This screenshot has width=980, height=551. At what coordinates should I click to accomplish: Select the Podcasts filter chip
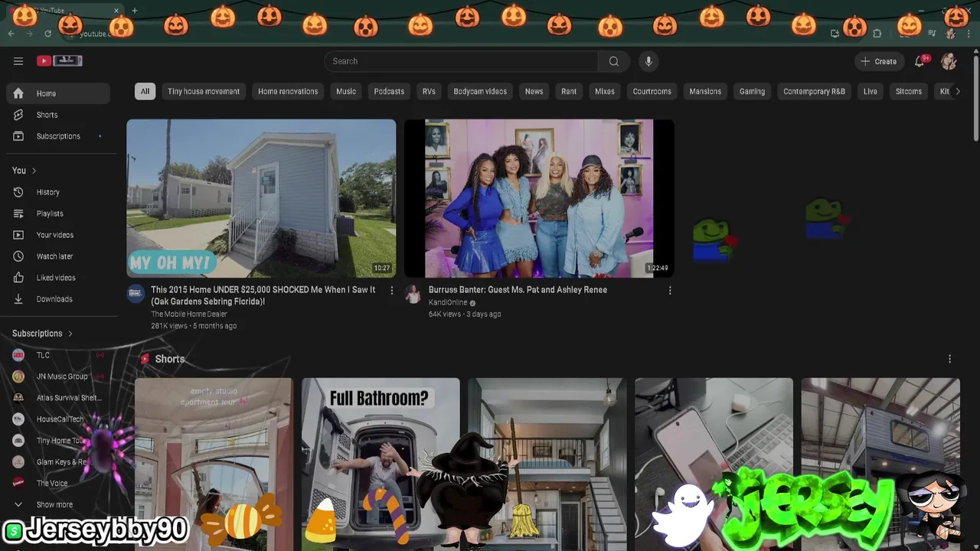(389, 91)
